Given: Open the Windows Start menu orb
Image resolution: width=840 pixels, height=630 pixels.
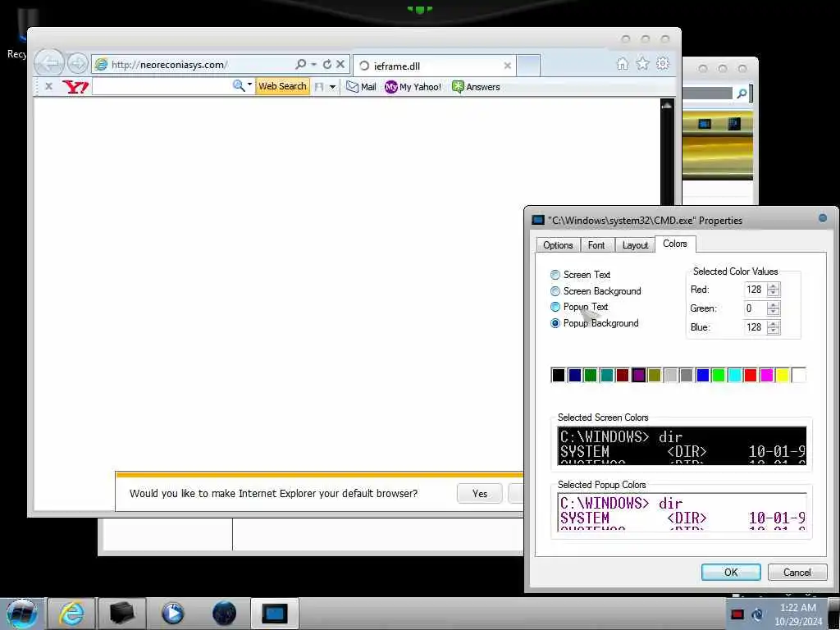Looking at the screenshot, I should pos(22,614).
